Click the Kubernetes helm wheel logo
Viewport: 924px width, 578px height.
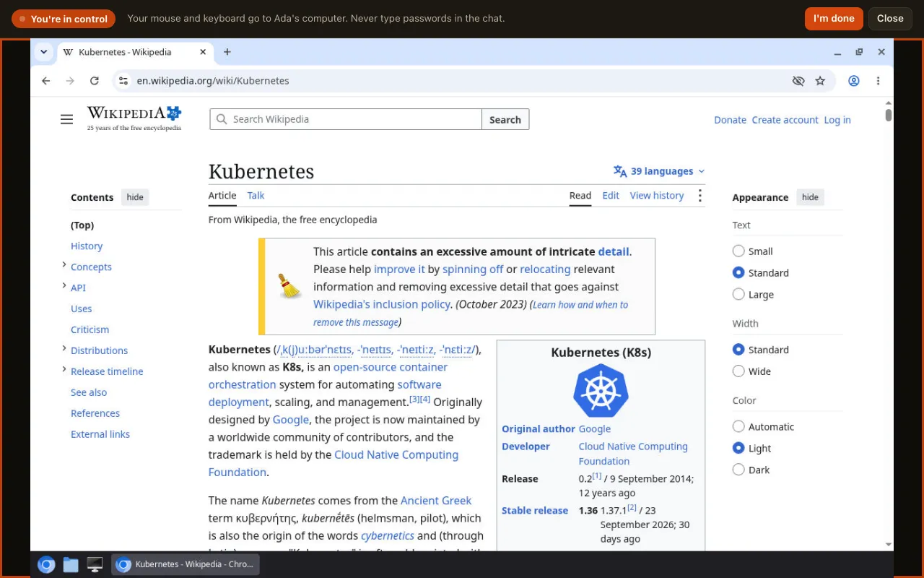601,391
